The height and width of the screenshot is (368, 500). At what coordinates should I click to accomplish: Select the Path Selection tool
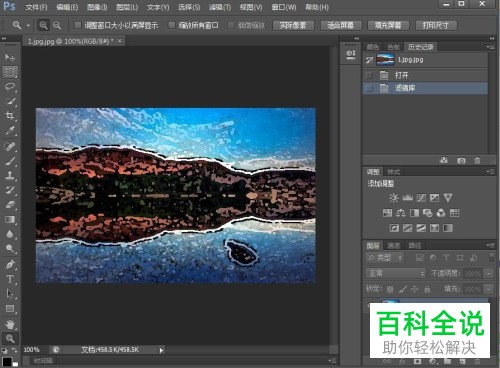pos(10,294)
